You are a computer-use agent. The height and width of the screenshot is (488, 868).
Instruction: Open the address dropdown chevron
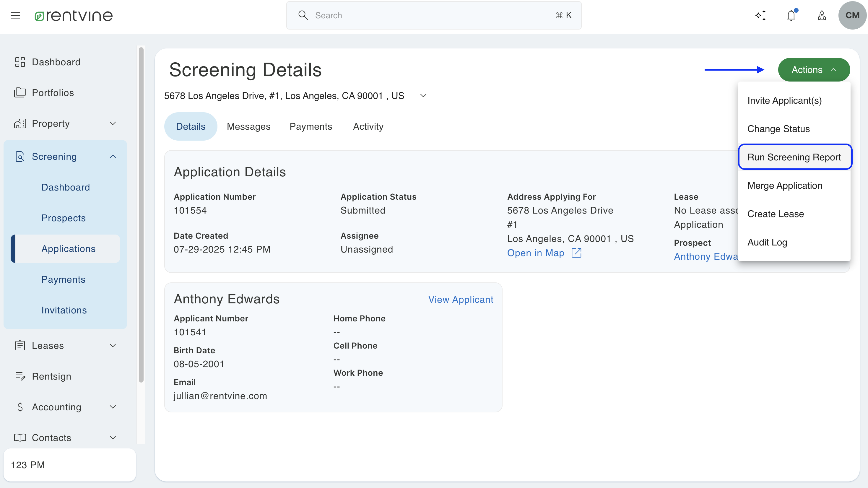coord(423,96)
